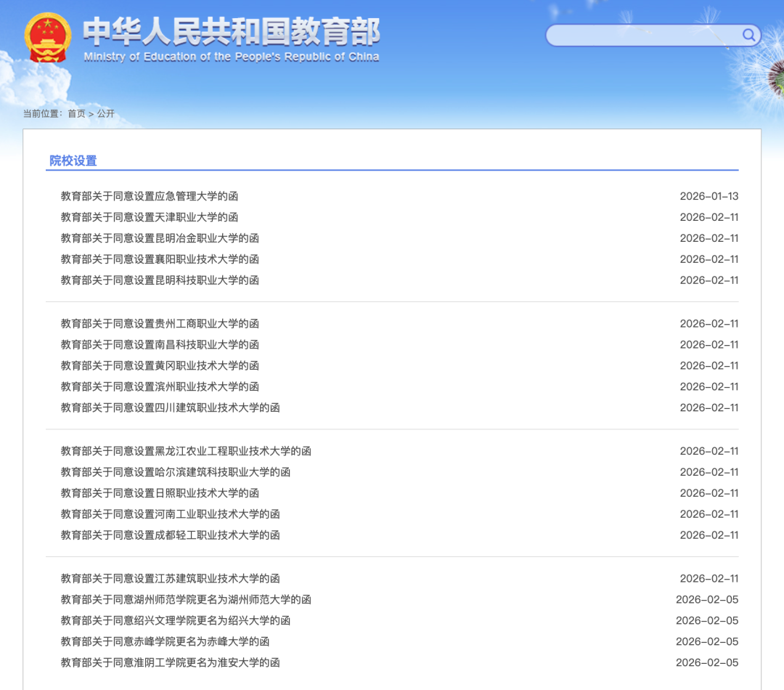Open the 昆明冶金职业大学 approval notice

coord(160,238)
